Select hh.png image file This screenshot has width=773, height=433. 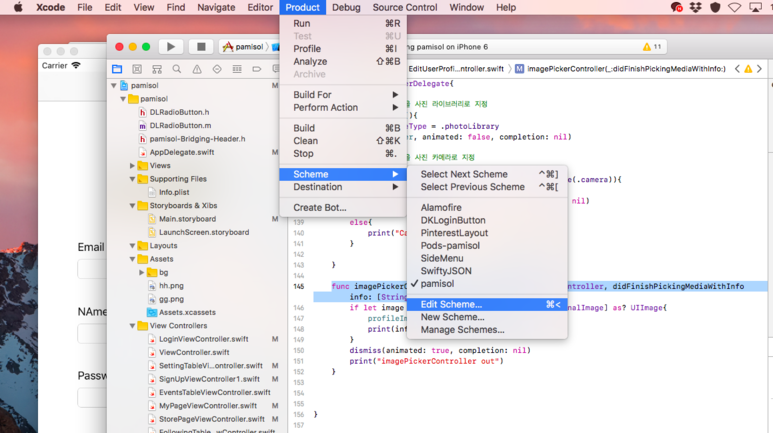[171, 286]
